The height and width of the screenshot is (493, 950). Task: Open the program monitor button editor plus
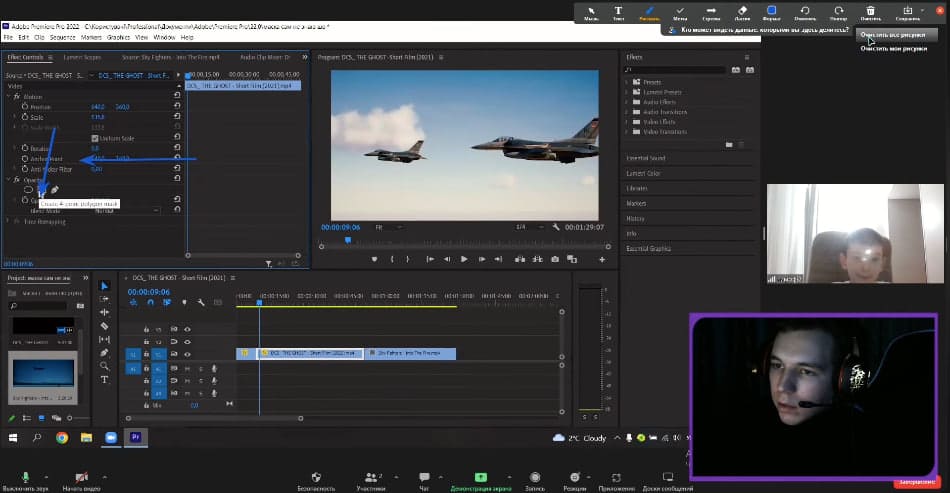pyautogui.click(x=602, y=259)
